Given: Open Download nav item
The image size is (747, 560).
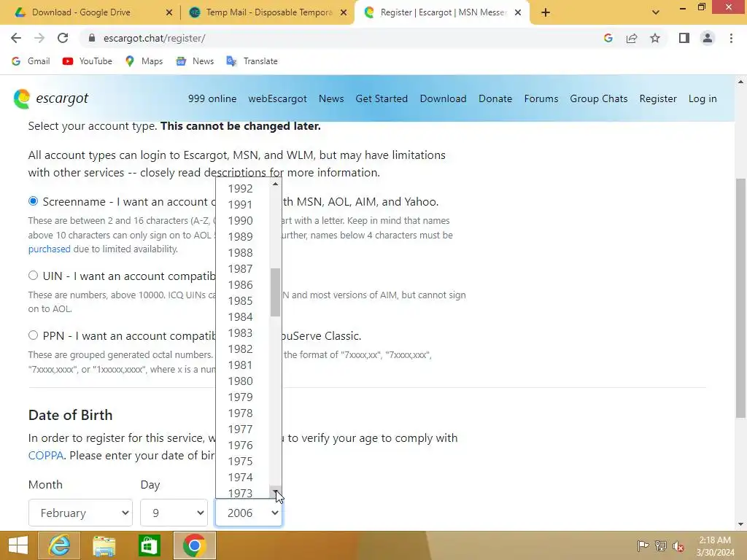Looking at the screenshot, I should [443, 98].
